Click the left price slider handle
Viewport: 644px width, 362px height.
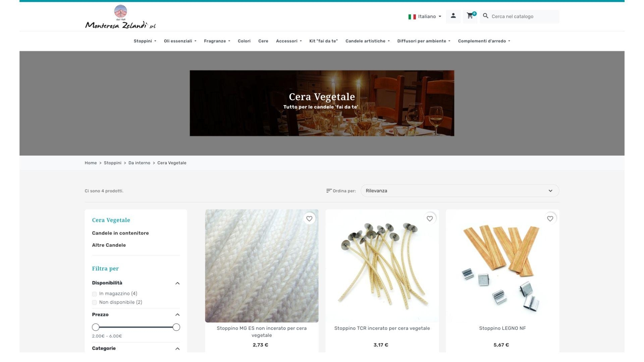(96, 327)
